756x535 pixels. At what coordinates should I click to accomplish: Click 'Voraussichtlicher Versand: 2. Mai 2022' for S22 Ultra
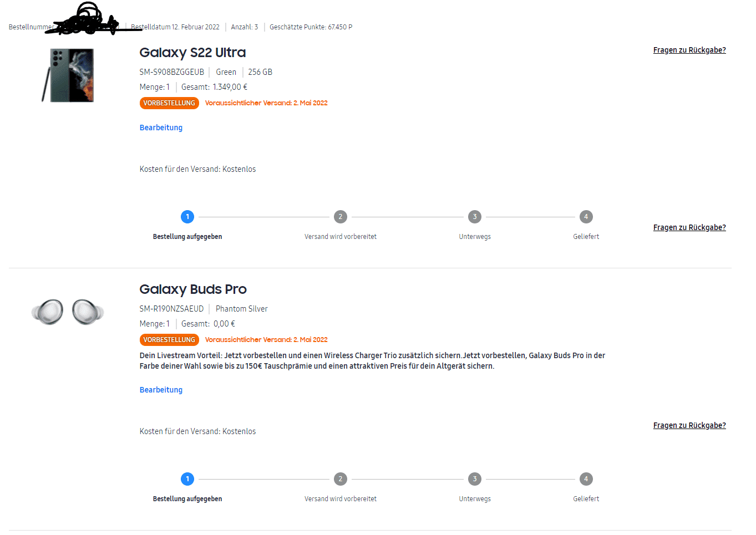tap(266, 103)
